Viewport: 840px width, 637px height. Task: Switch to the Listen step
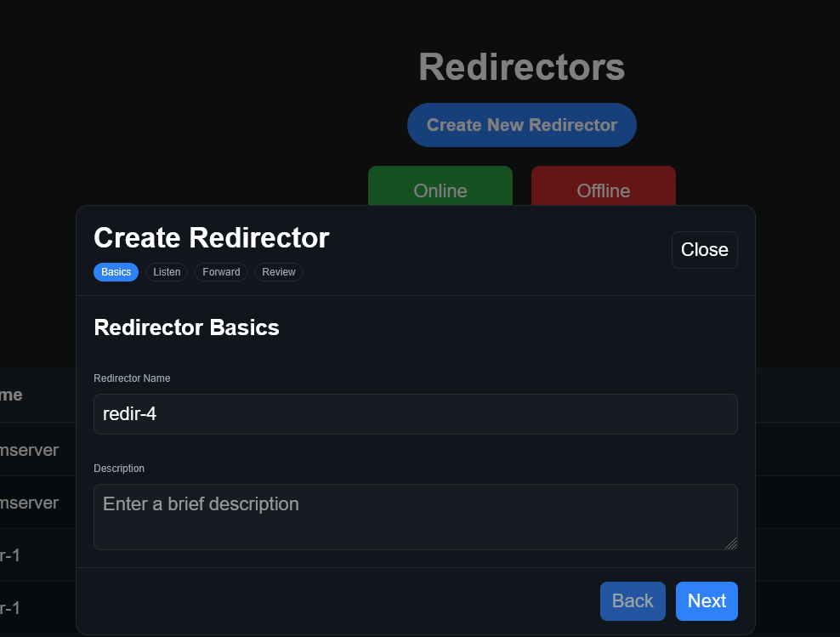167,272
